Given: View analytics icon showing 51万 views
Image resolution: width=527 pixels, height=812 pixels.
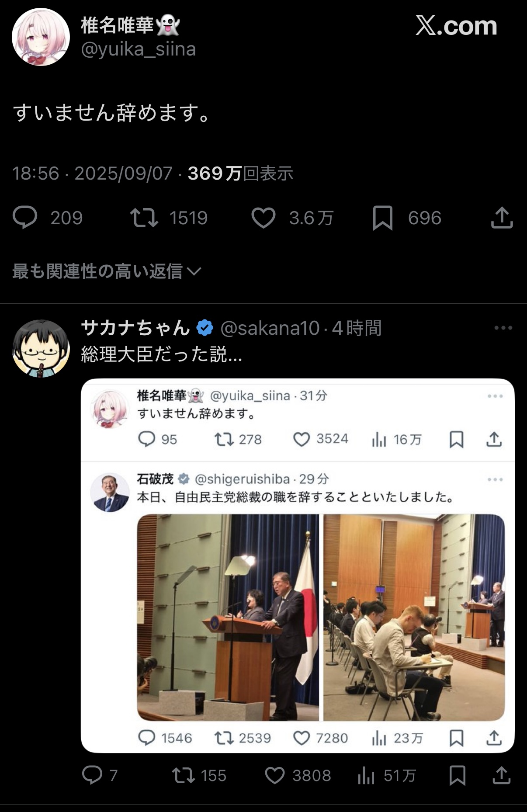Looking at the screenshot, I should pyautogui.click(x=366, y=776).
